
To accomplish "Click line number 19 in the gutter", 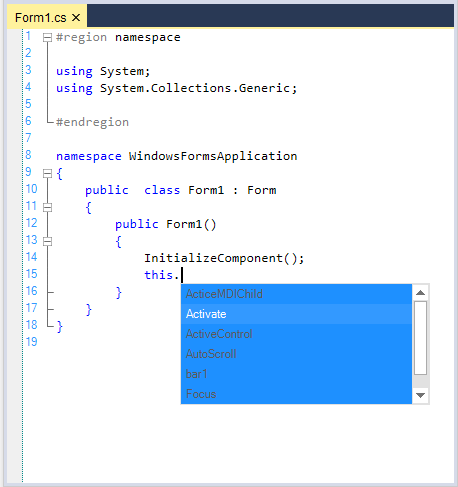I will (x=32, y=342).
